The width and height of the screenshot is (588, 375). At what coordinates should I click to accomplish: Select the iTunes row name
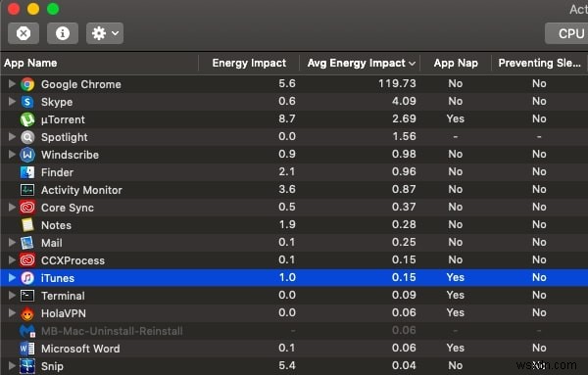coord(58,278)
